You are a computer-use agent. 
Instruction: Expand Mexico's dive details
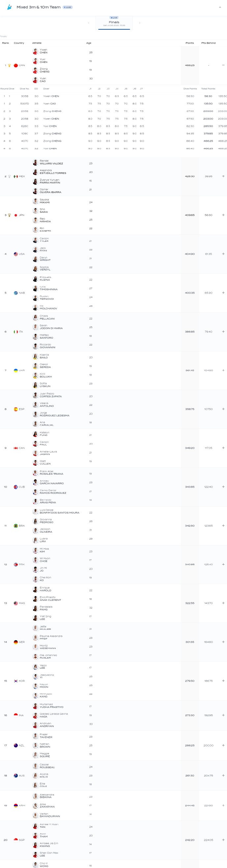(x=223, y=176)
